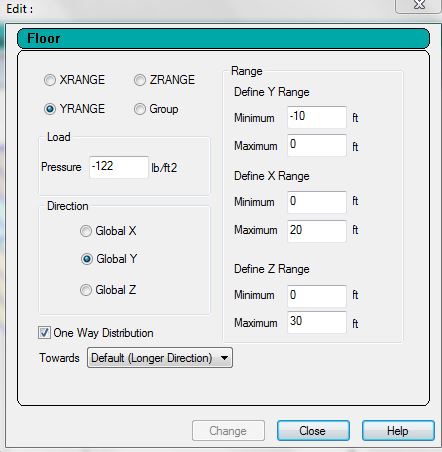Open the Help button
The width and height of the screenshot is (442, 452).
point(398,431)
